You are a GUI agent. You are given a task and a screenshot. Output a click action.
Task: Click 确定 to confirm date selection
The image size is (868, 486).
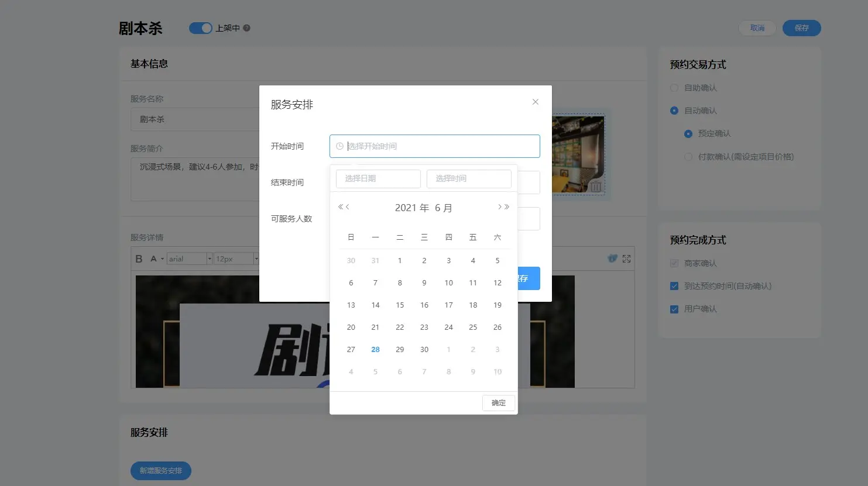tap(498, 403)
